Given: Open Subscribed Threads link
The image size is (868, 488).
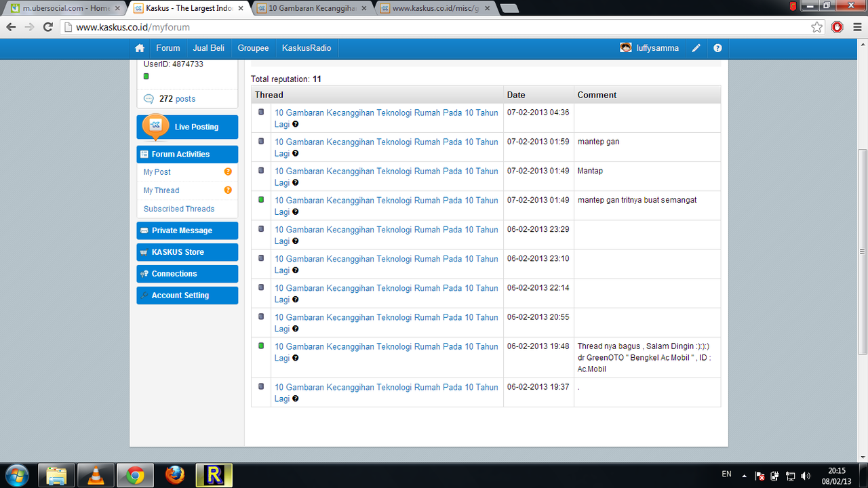Looking at the screenshot, I should tap(179, 209).
